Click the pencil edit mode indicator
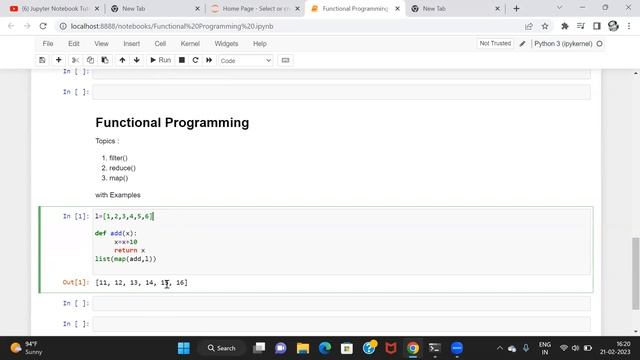This screenshot has height=360, width=640. click(x=522, y=44)
